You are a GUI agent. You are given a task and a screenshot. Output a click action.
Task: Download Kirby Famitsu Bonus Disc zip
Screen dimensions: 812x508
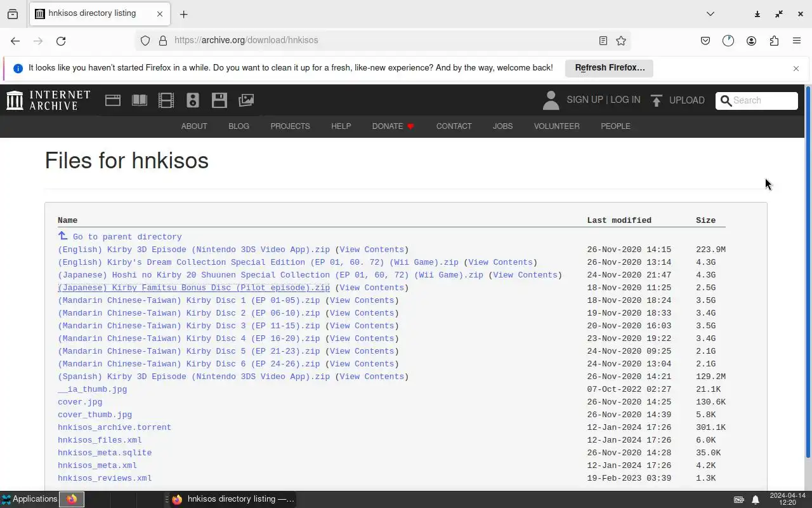point(193,288)
